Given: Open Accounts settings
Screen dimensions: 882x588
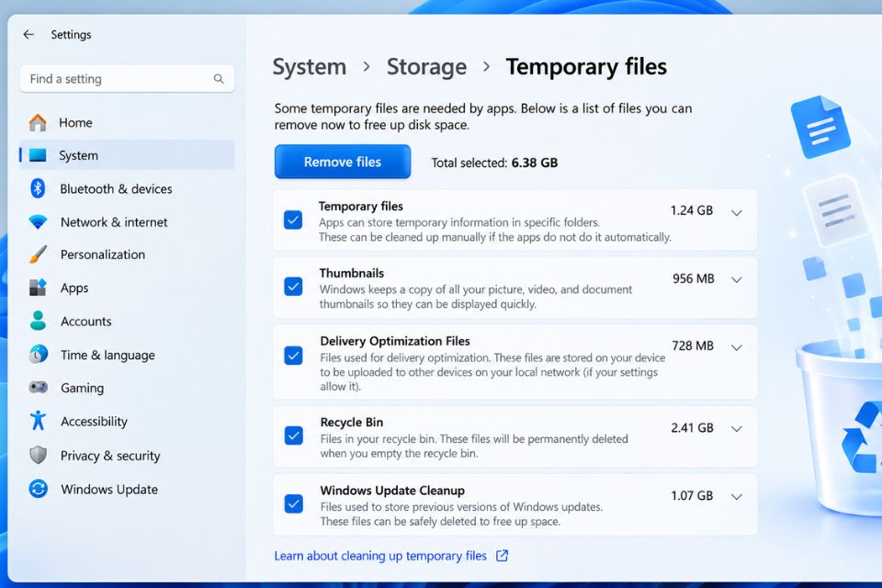Looking at the screenshot, I should [127, 321].
